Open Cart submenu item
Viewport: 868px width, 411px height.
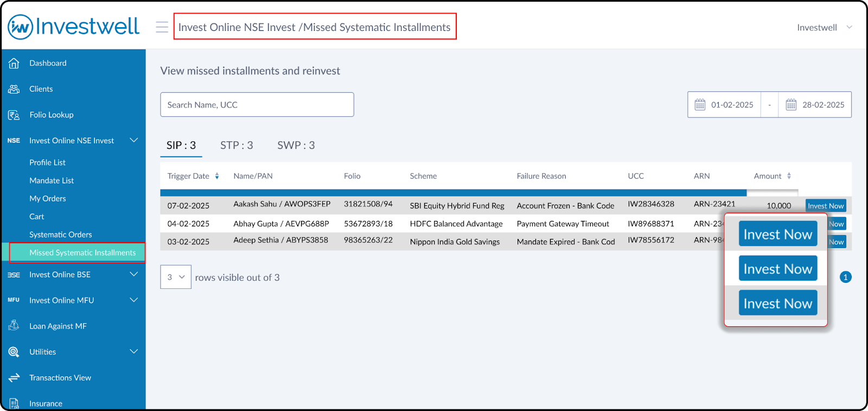(37, 217)
